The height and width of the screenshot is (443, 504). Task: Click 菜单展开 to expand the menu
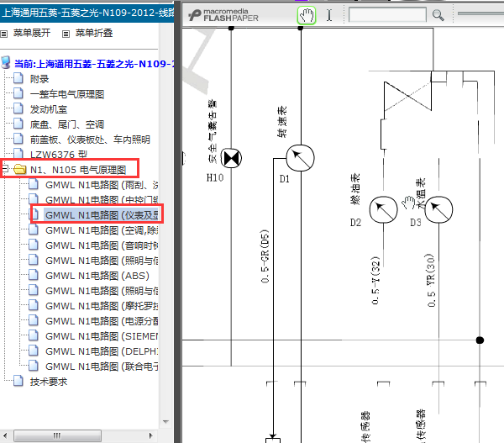point(32,33)
